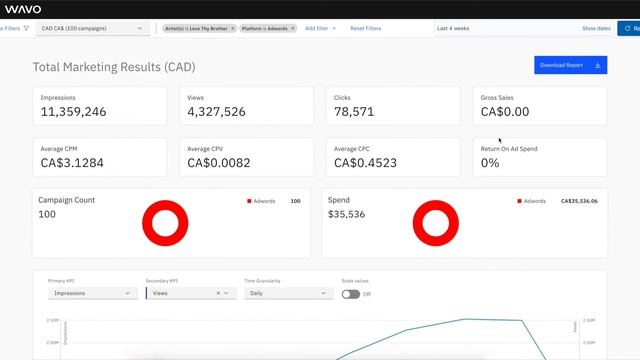The image size is (640, 360).
Task: Click the WAVO logo
Action: 22,9
